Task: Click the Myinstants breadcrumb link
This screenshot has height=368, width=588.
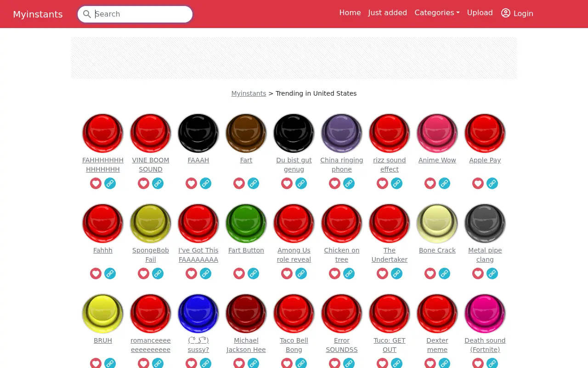Action: [x=249, y=93]
